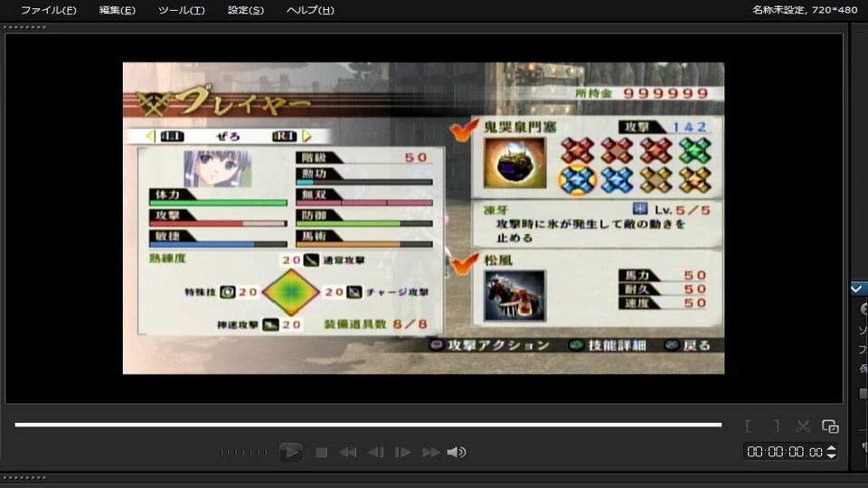
Task: Jump to end with double-right-arrow button
Action: click(x=430, y=453)
